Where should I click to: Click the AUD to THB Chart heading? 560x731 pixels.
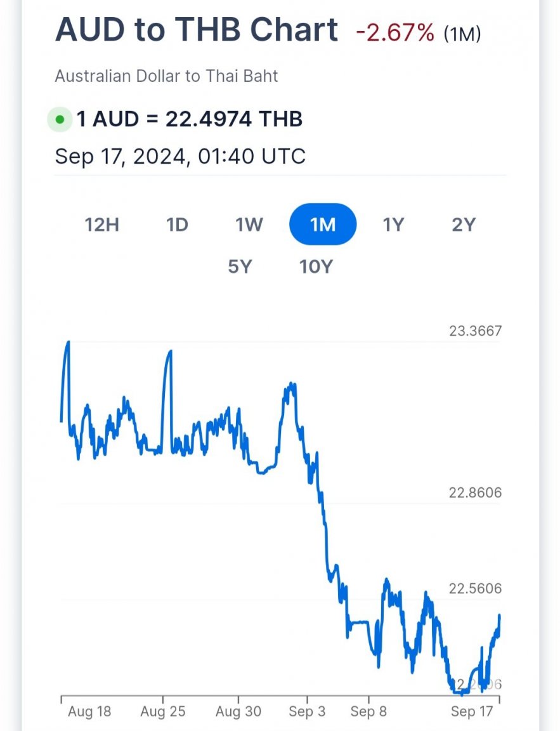[x=197, y=29]
